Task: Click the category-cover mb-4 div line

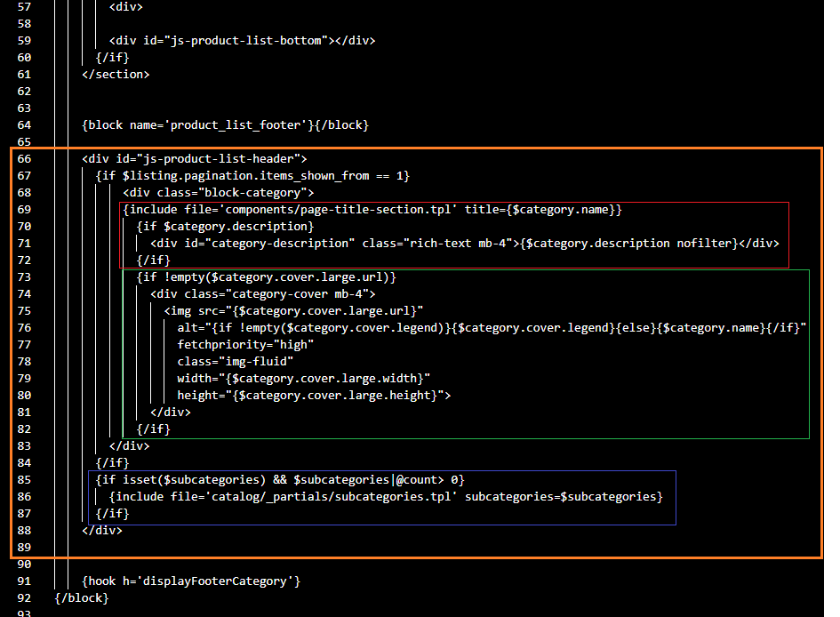Action: point(262,294)
